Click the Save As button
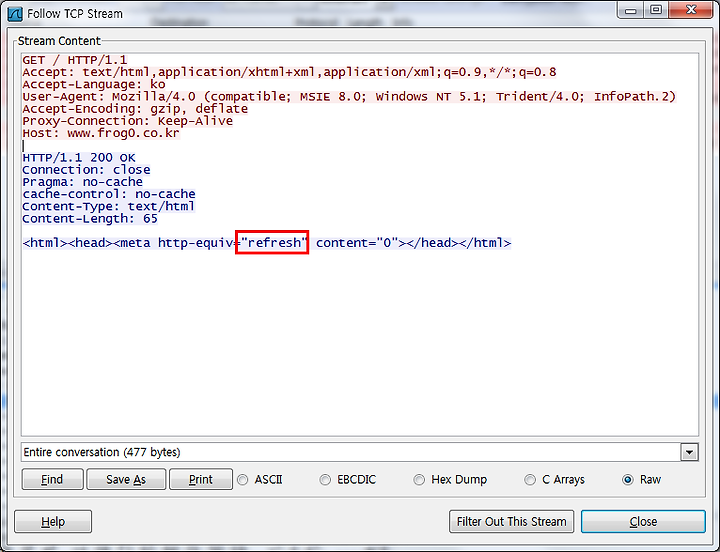 pos(126,479)
